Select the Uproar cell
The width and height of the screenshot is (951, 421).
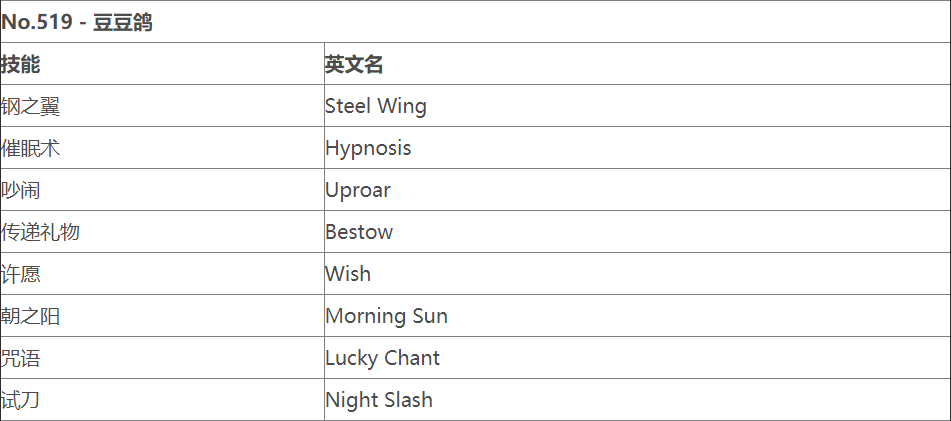click(358, 190)
